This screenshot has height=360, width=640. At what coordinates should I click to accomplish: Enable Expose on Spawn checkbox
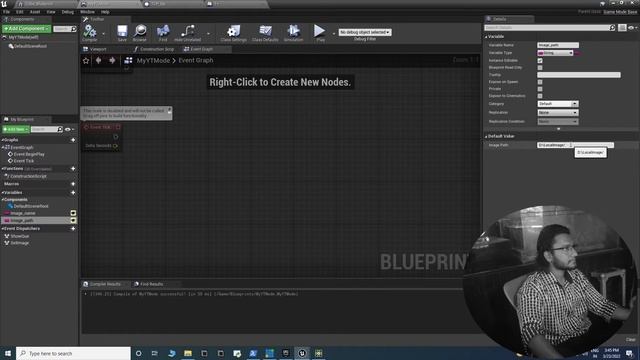(x=540, y=82)
